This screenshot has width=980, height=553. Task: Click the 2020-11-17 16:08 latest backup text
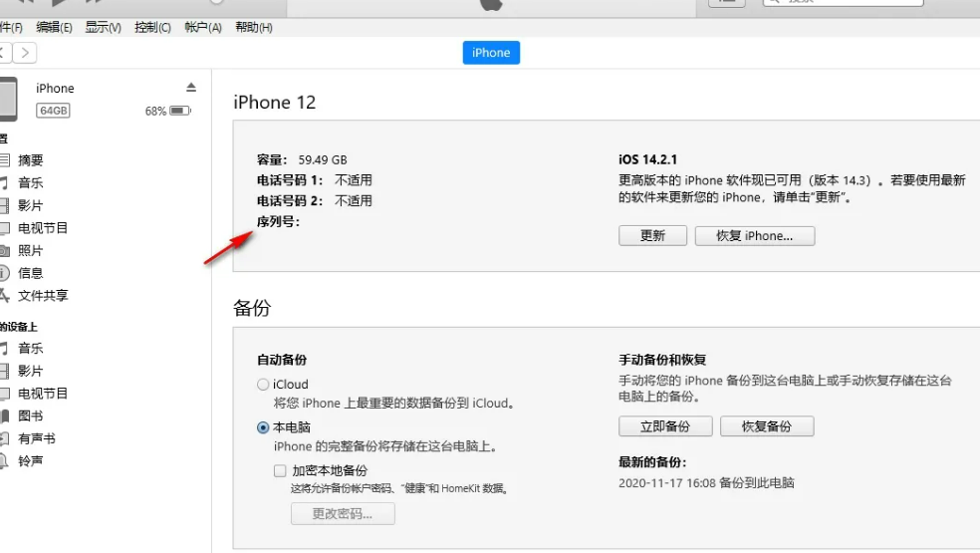(x=706, y=482)
